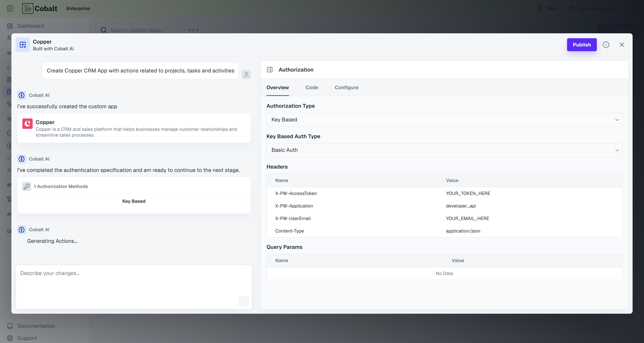Screen dimensions: 644x343
Task: Click the Publish button
Action: [582, 45]
